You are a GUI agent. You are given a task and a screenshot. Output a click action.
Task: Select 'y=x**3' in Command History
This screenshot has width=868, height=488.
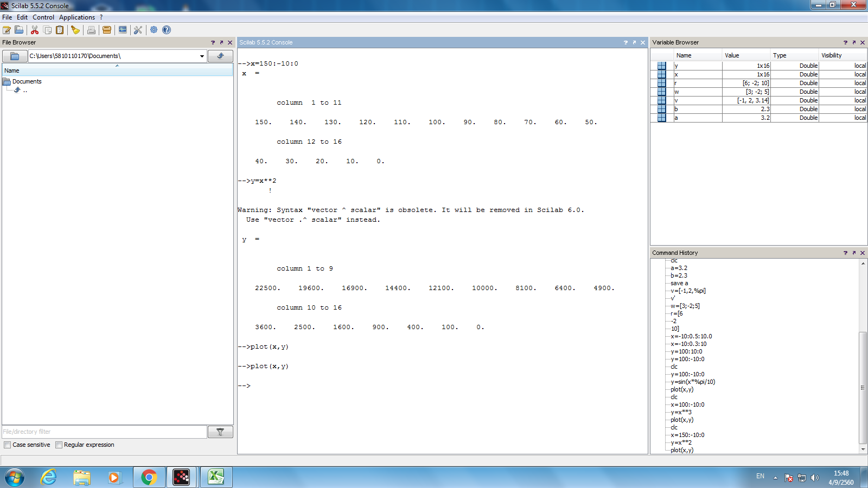(x=681, y=412)
